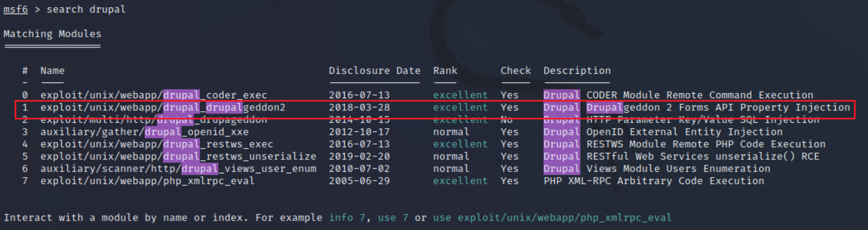
Task: Click disclosure date 2010-07-02
Action: tap(359, 169)
